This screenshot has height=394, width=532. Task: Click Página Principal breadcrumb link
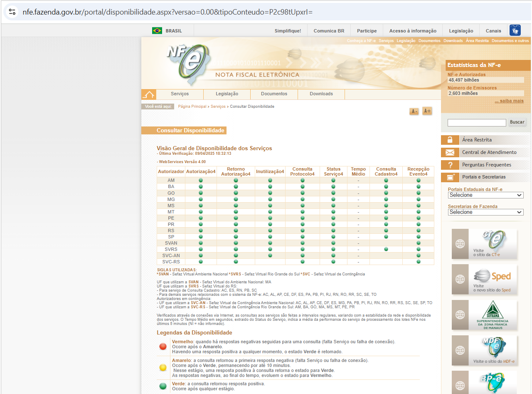point(192,107)
